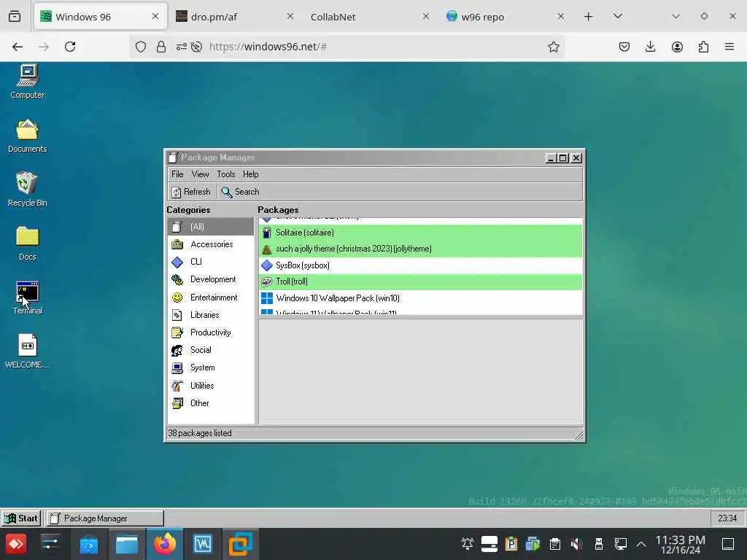The image size is (747, 560).
Task: Switch to the dro.pm/af browser tab
Action: 234,17
